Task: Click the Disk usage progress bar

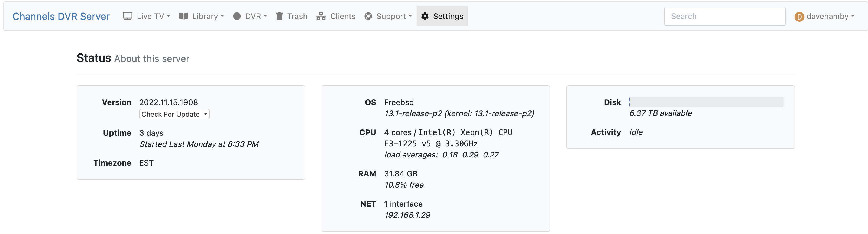Action: (706, 102)
